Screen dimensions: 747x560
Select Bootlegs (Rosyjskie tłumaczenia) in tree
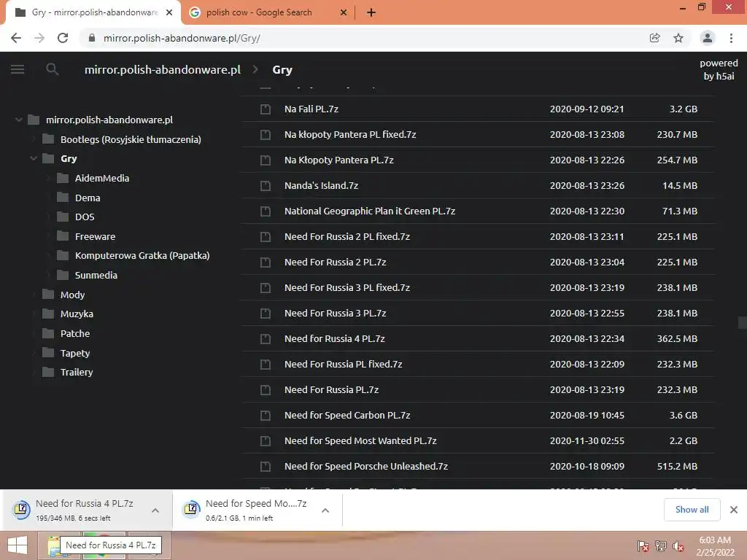point(131,139)
